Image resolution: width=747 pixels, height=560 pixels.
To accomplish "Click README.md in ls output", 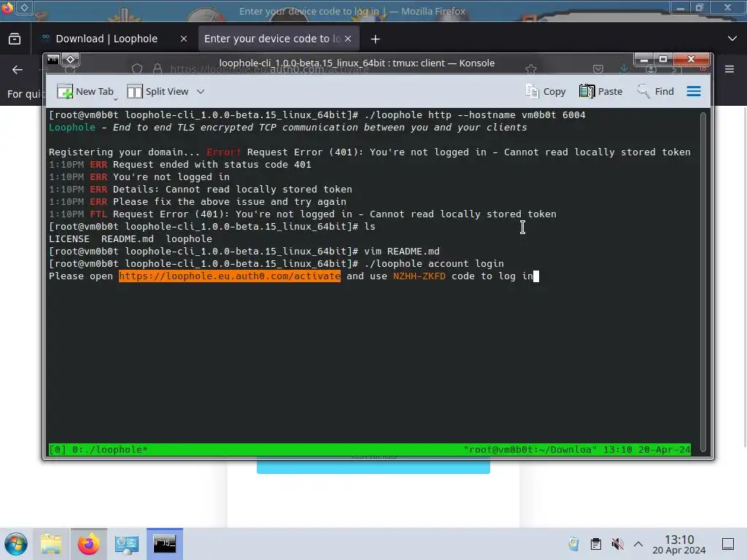I will click(127, 239).
